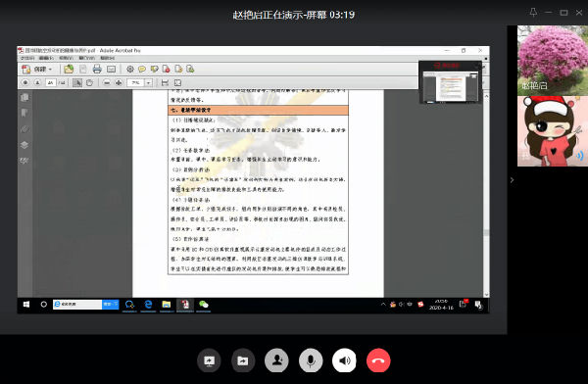Open the WeChat icon on the taskbar
Screen dimensions: 588x384
tap(204, 305)
